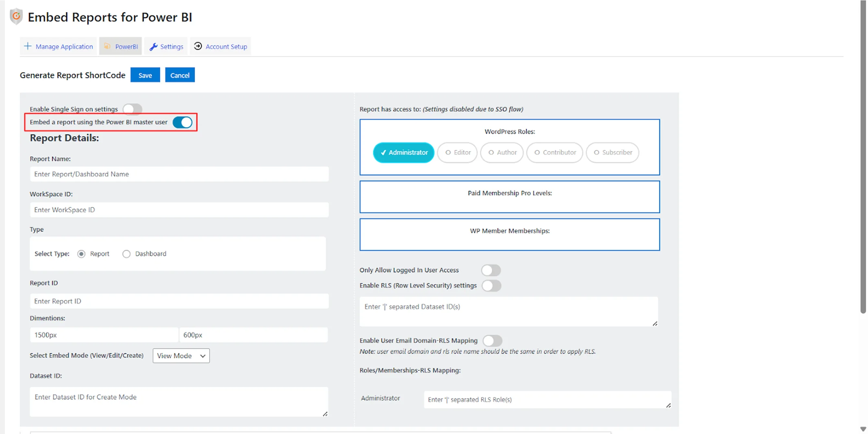Viewport: 868px width, 434px height.
Task: Click the plus icon beside Manage Application
Action: (28, 46)
